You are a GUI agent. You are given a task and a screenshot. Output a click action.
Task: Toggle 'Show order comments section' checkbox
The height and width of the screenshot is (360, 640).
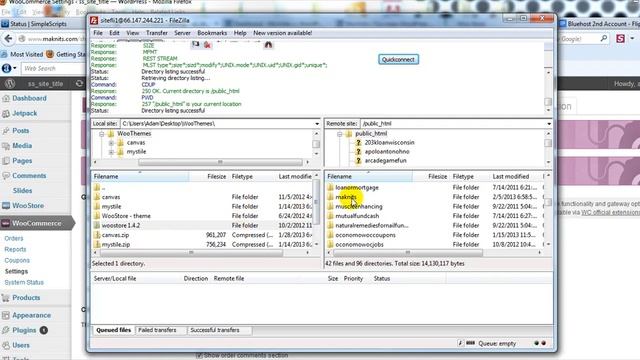(x=199, y=356)
